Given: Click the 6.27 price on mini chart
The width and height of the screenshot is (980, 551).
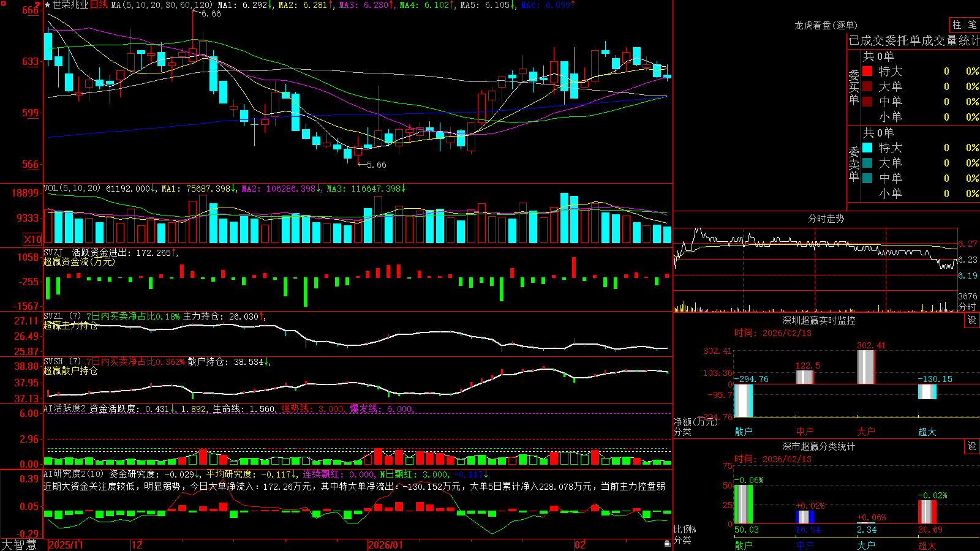Looking at the screenshot, I should click(968, 244).
